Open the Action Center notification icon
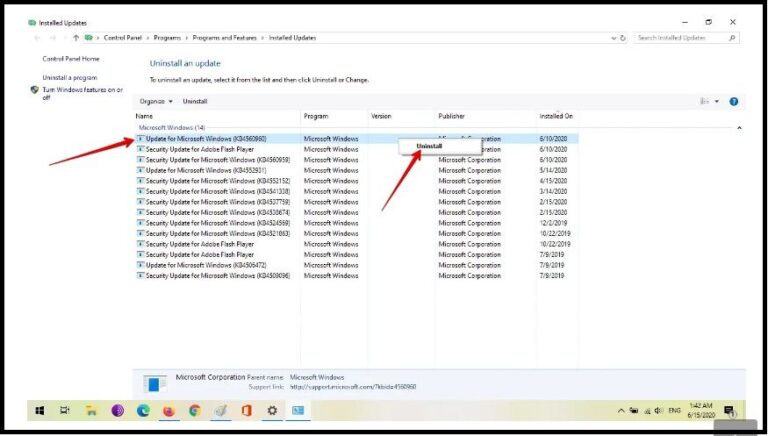The height and width of the screenshot is (436, 768). pyautogui.click(x=729, y=411)
